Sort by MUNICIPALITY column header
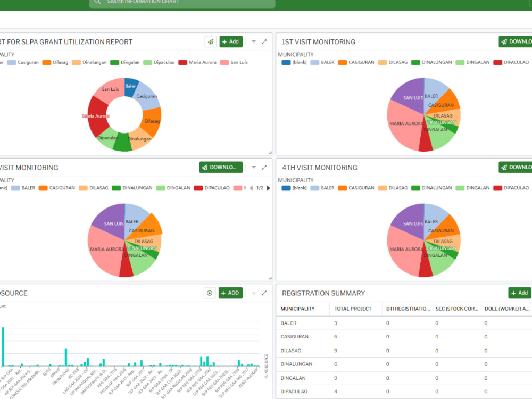532x399 pixels. coord(297,309)
